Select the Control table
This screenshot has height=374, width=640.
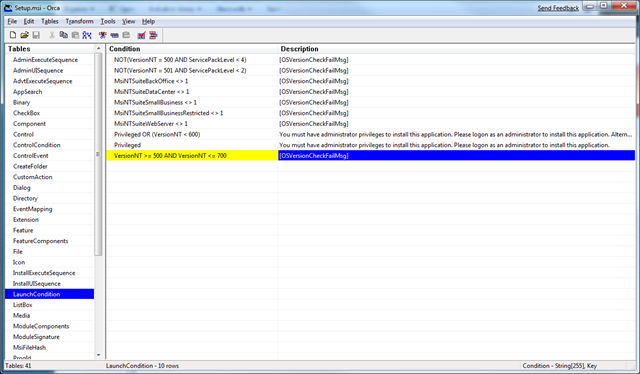[x=23, y=134]
